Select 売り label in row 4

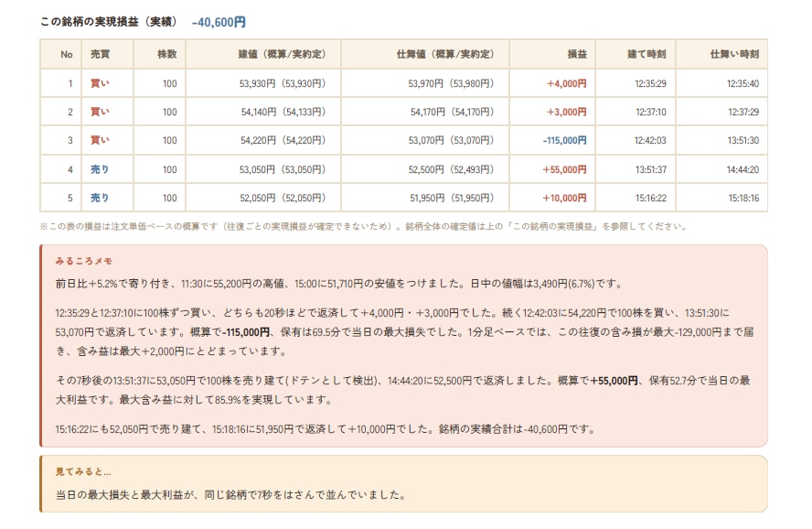coord(100,169)
